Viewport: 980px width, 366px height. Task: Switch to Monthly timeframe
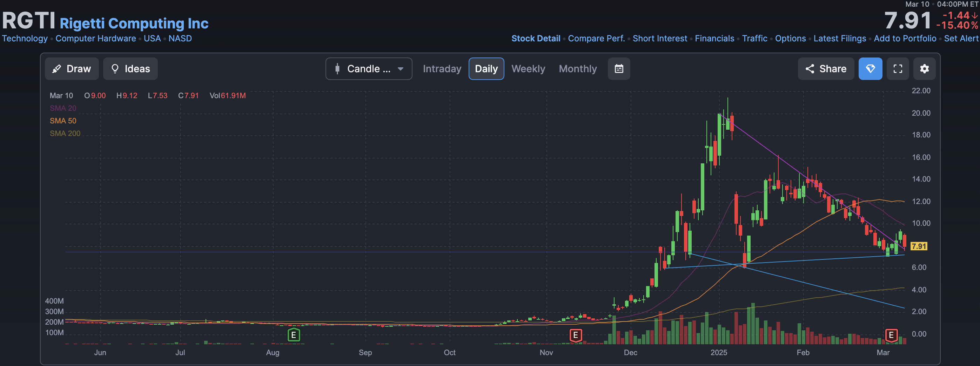pyautogui.click(x=577, y=69)
